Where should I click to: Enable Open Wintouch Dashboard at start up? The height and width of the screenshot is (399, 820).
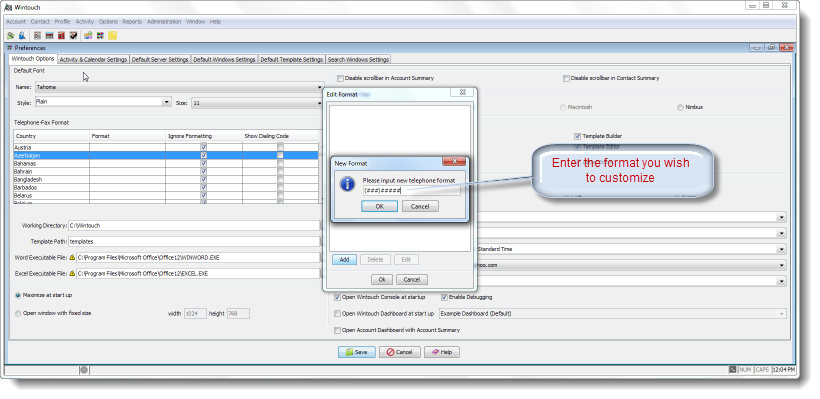[337, 314]
